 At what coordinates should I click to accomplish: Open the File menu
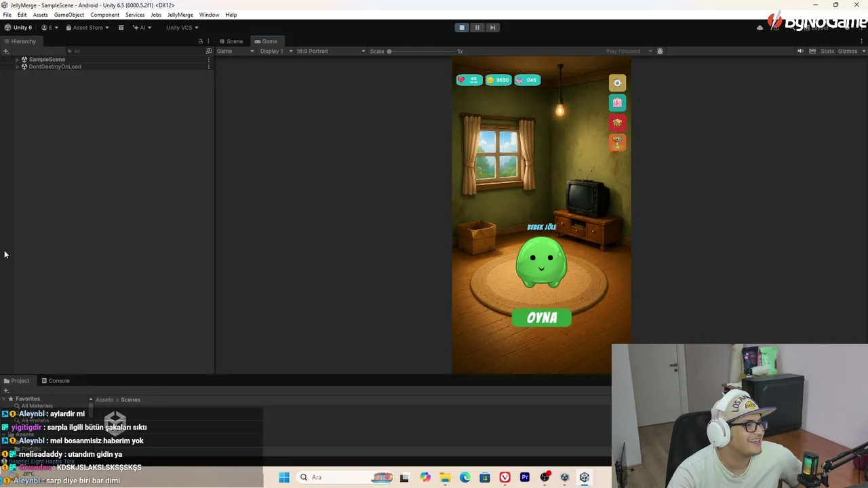pos(7,15)
